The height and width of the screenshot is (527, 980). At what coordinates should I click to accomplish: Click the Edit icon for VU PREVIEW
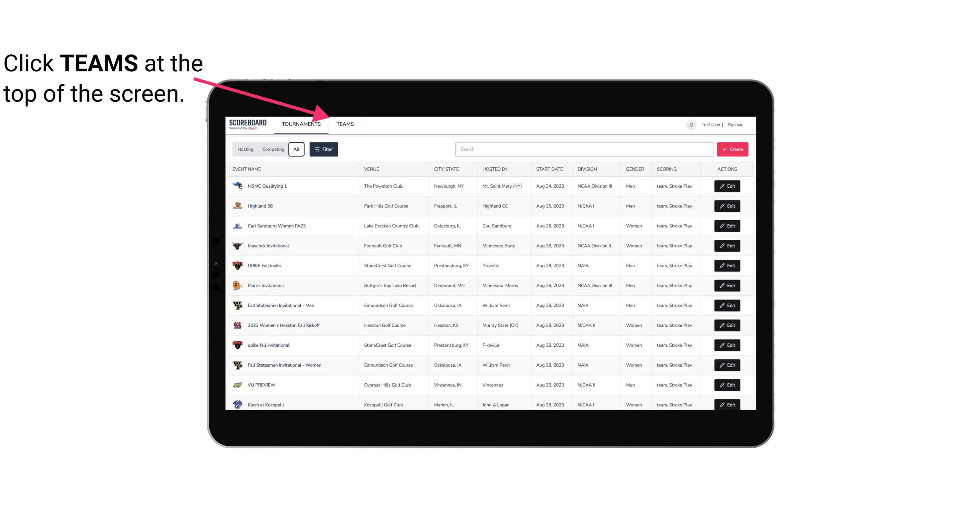coord(728,385)
